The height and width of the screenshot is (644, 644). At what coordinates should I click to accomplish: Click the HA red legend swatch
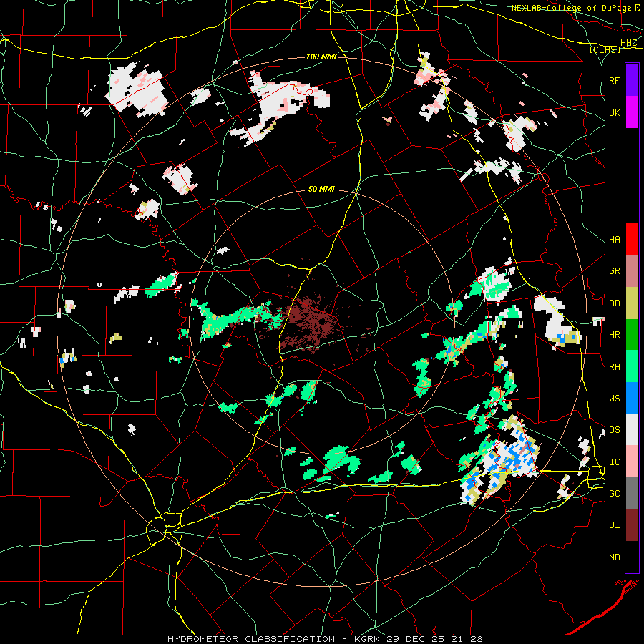[x=632, y=239]
